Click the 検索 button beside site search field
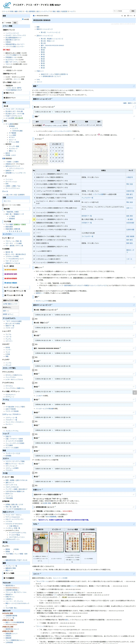This screenshot has height=644, width=138. tap(133, 11)
